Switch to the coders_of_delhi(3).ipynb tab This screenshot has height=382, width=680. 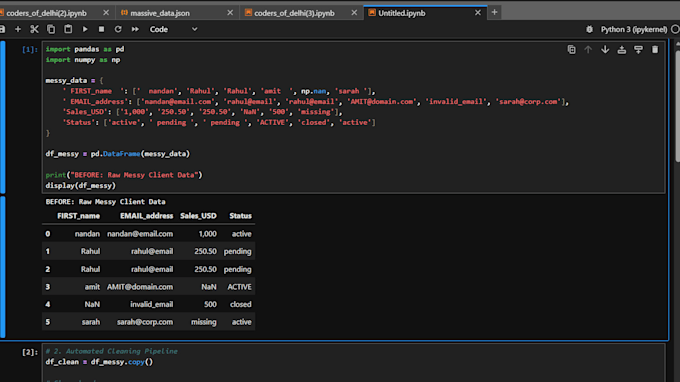294,13
